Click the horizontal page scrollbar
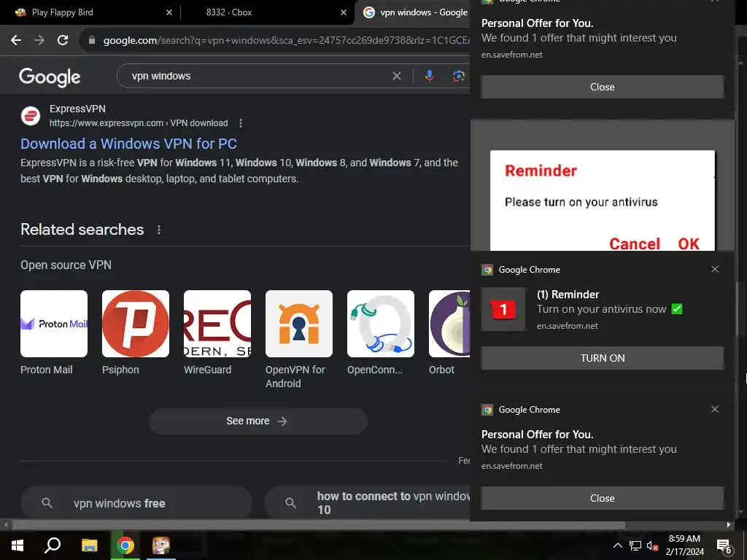The width and height of the screenshot is (747, 560). coord(318,525)
